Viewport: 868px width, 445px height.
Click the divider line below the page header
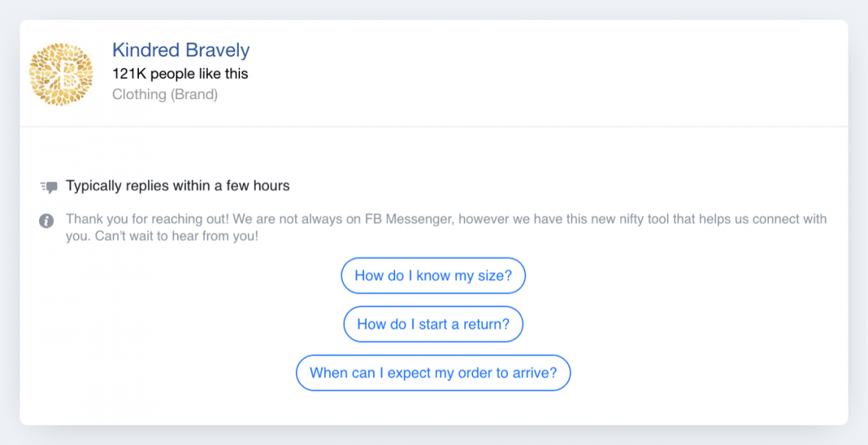(x=434, y=127)
